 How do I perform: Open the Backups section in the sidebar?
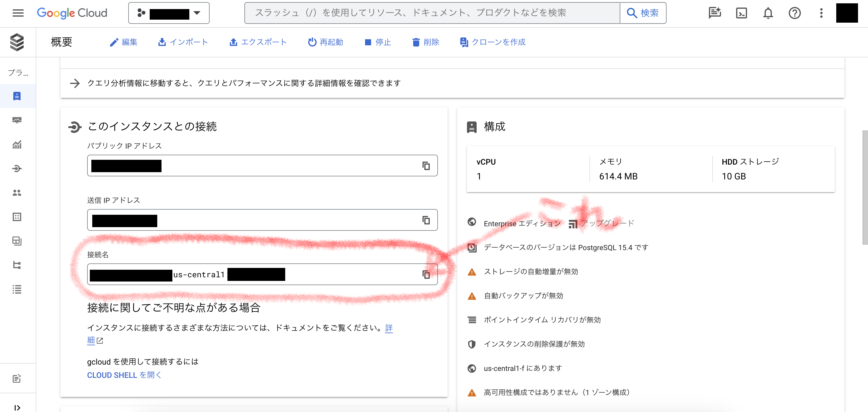tap(17, 241)
